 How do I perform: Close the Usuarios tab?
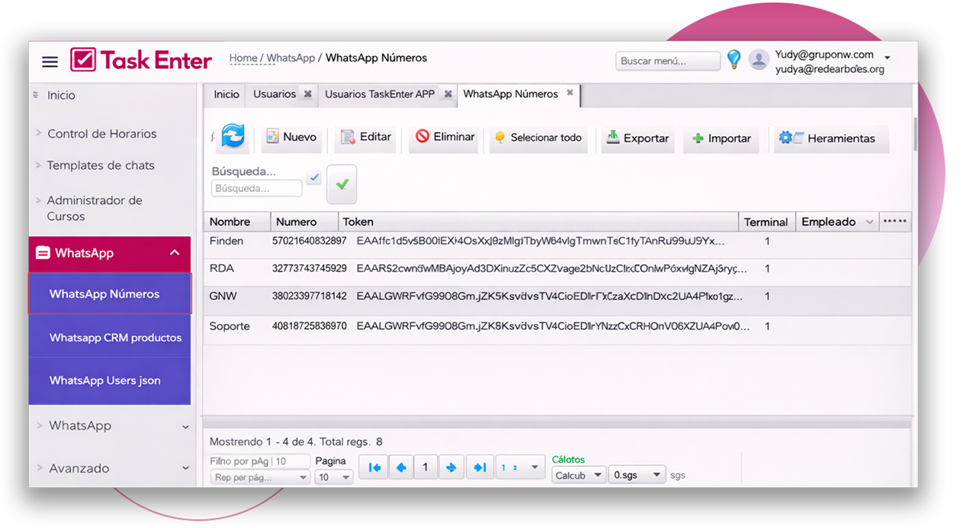(308, 94)
